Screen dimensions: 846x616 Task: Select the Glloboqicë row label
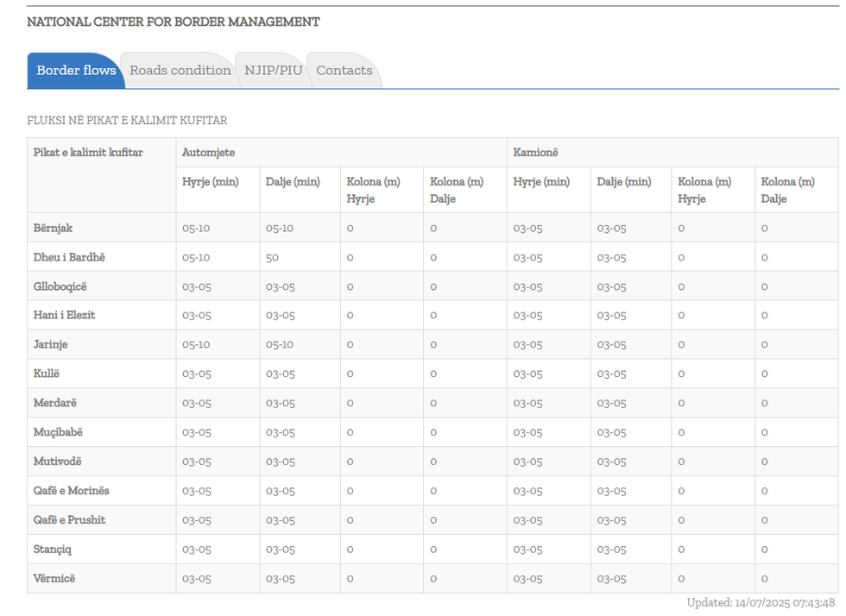pos(60,286)
